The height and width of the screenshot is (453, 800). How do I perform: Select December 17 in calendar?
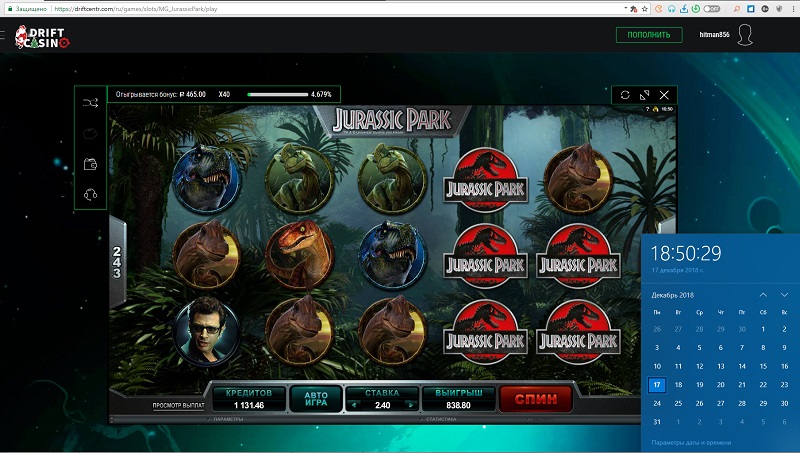coord(657,385)
